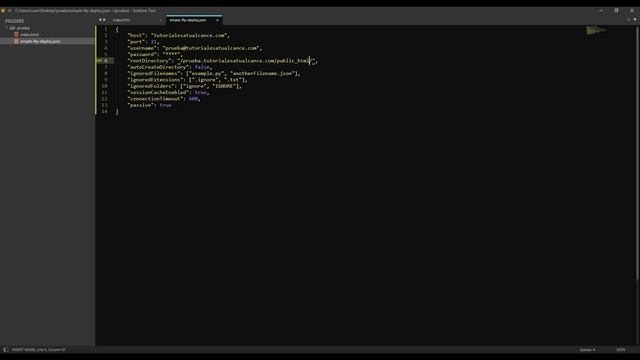Click the port value 21
Viewport: 640px width, 360px height.
pos(153,42)
